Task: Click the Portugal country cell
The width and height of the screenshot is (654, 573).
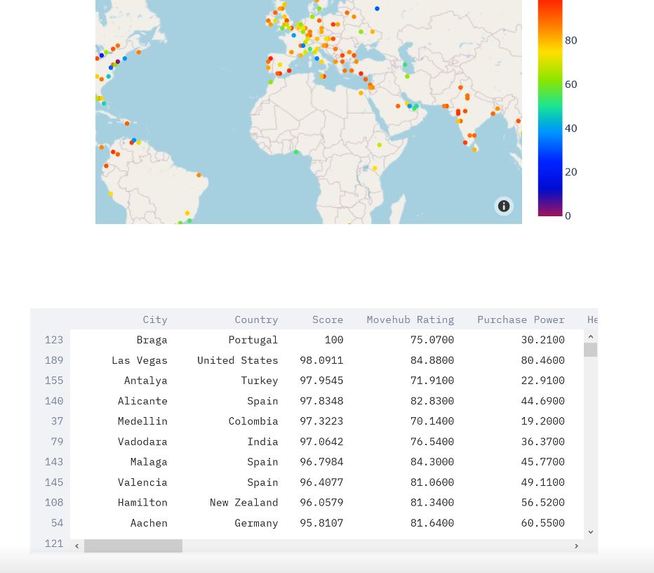Action: [x=253, y=340]
